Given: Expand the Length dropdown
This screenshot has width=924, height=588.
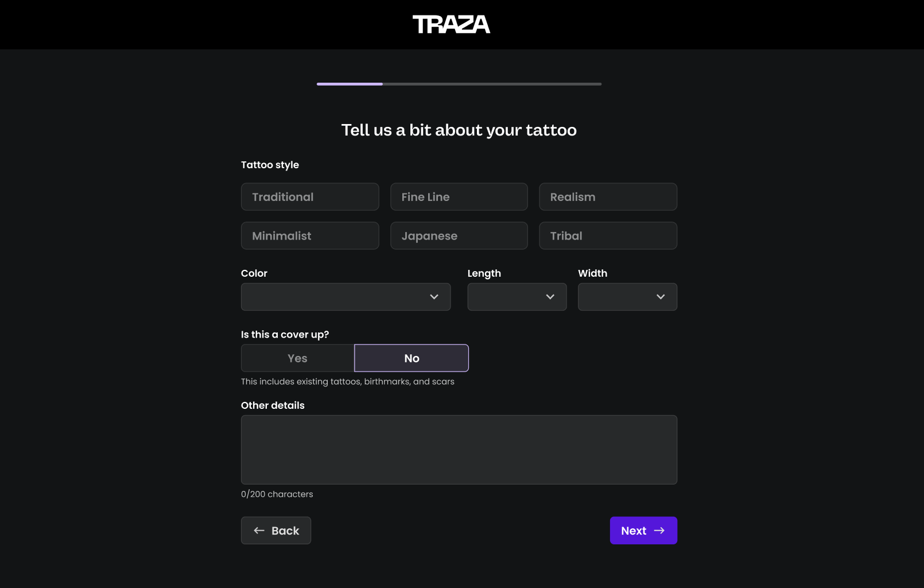Looking at the screenshot, I should coord(517,297).
